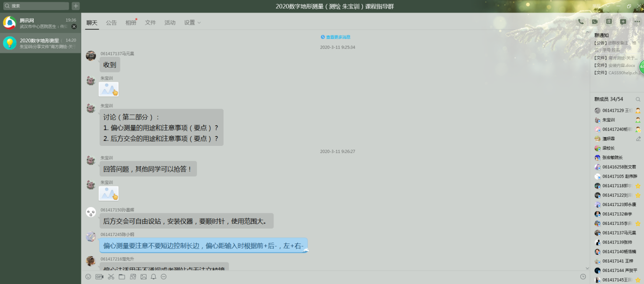The height and width of the screenshot is (284, 644).
Task: Open the three-dots more menu at top right
Action: pyautogui.click(x=637, y=22)
